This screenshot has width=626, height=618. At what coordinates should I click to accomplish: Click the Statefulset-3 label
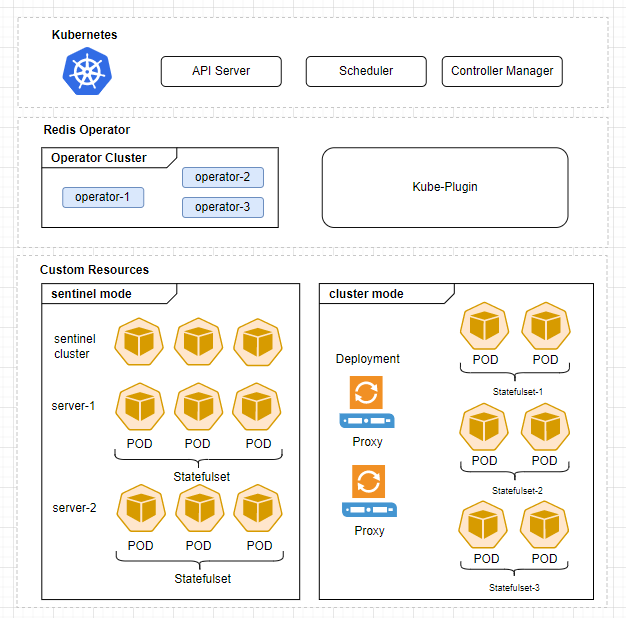(514, 588)
